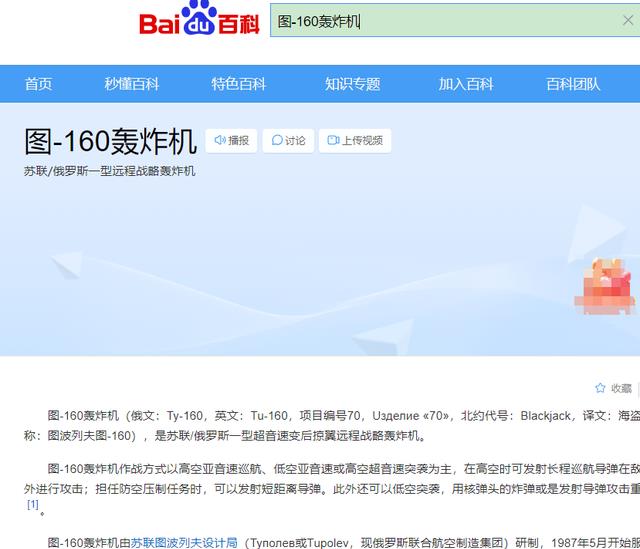Screen dimensions: 640x549
Task: Open 秒懂百科 in navigation bar
Action: tap(131, 84)
